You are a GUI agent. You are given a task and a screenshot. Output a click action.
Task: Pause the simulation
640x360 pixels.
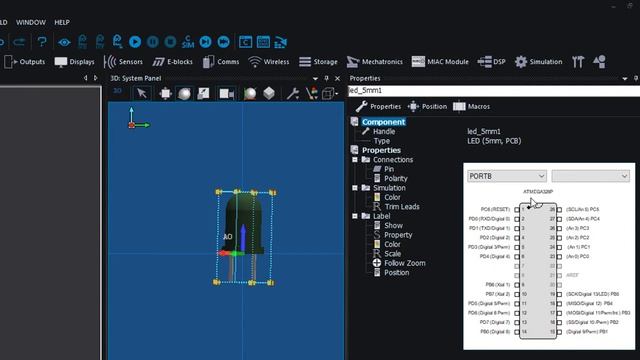pyautogui.click(x=153, y=42)
